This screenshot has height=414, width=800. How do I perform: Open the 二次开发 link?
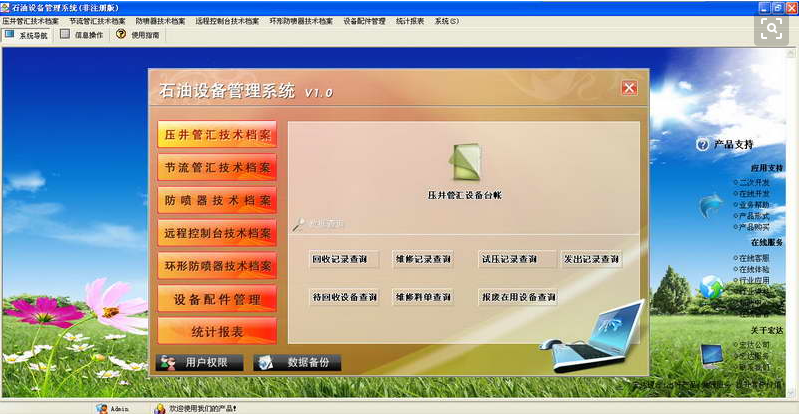pos(754,182)
